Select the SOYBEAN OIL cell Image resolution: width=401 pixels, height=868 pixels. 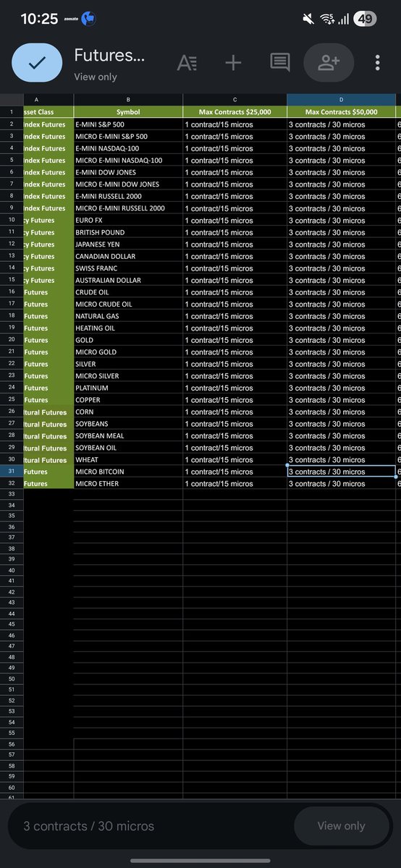point(128,448)
